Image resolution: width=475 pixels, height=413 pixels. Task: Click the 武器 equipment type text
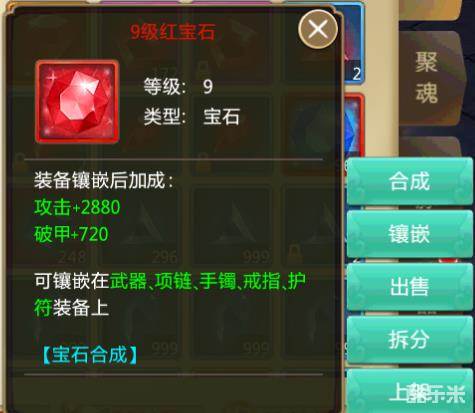click(128, 281)
